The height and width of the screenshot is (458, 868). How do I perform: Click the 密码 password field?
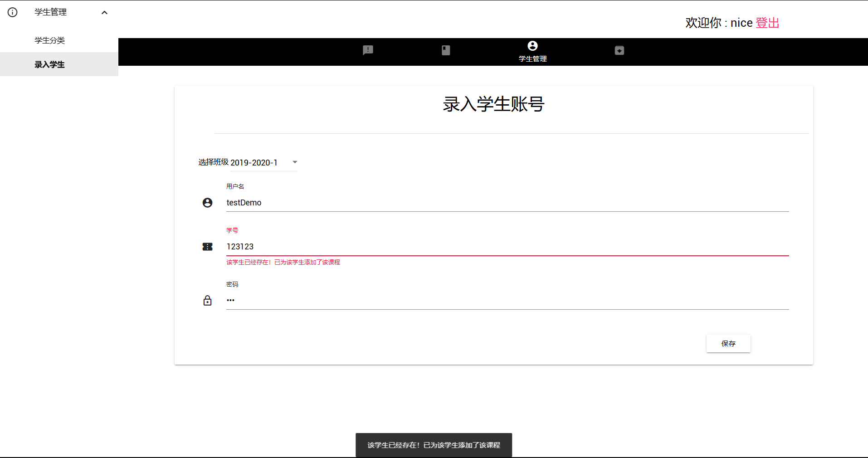(x=507, y=300)
